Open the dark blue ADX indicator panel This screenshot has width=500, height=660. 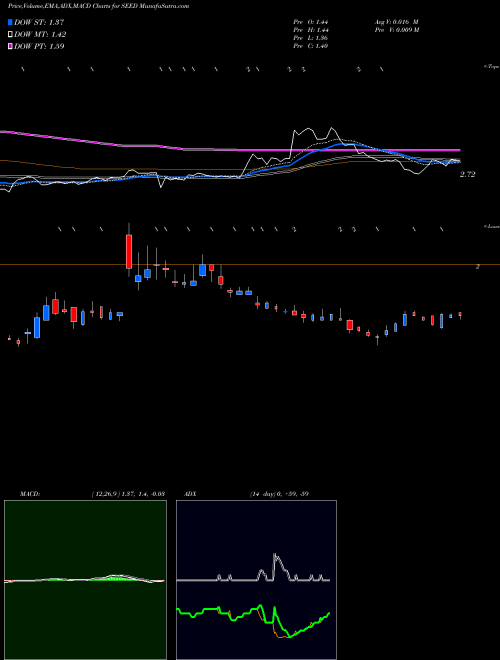(x=256, y=580)
